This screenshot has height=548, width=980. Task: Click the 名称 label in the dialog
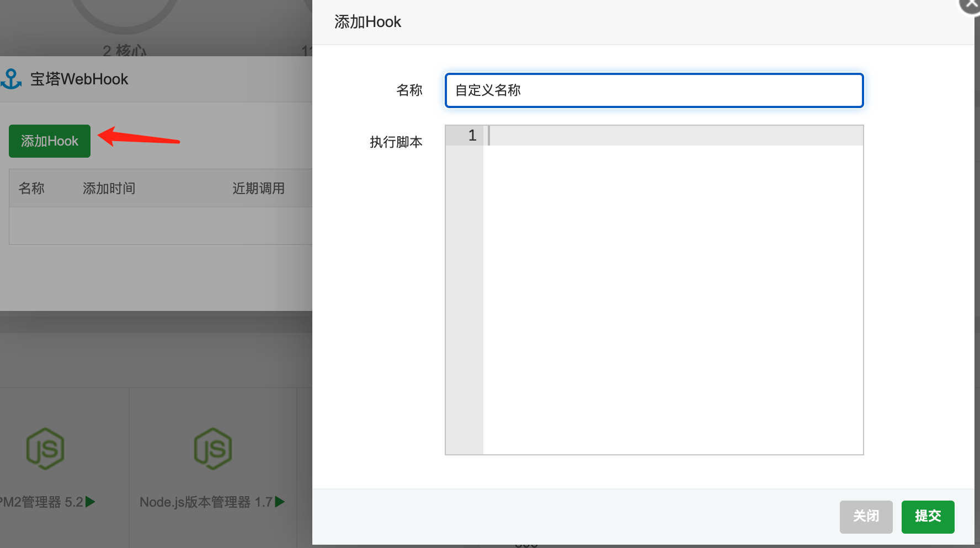[409, 90]
